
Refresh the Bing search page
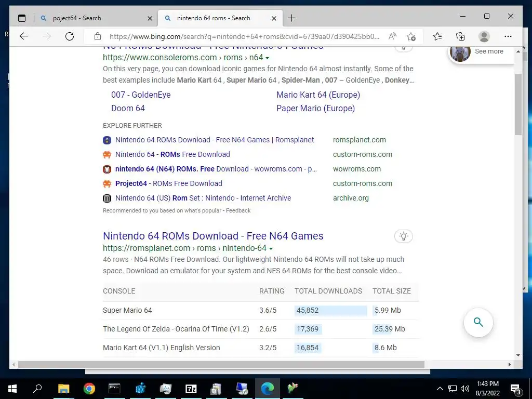click(x=70, y=36)
